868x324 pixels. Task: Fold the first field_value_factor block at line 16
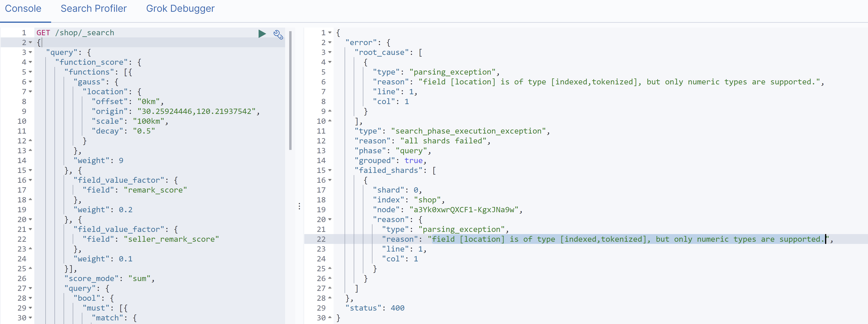tap(31, 180)
